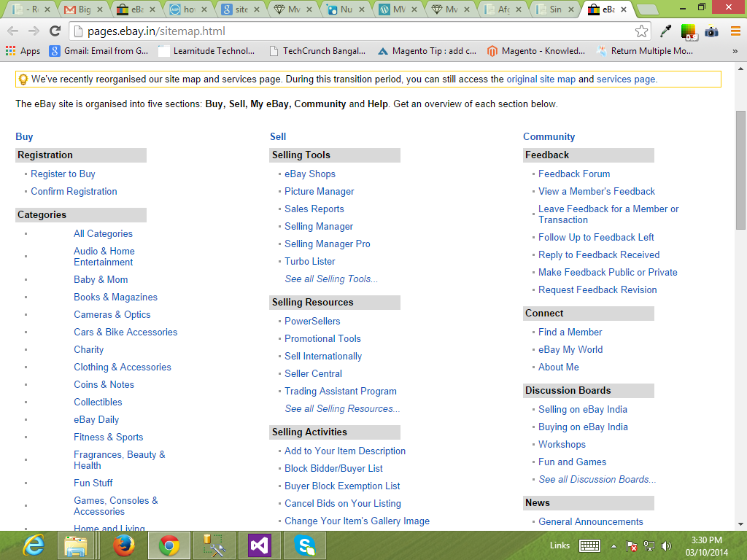Open Visual Studio from taskbar

coord(259,545)
